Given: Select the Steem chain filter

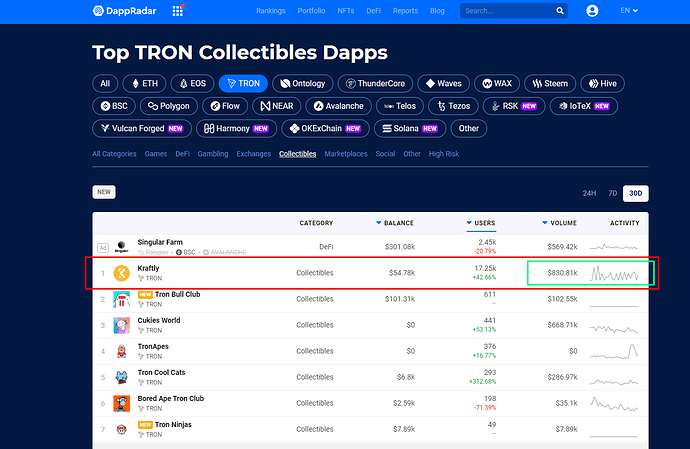Looking at the screenshot, I should (550, 84).
